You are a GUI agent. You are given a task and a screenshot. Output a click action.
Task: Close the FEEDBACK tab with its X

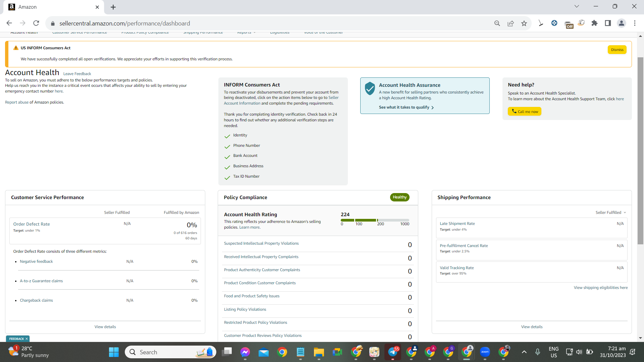pyautogui.click(x=27, y=339)
